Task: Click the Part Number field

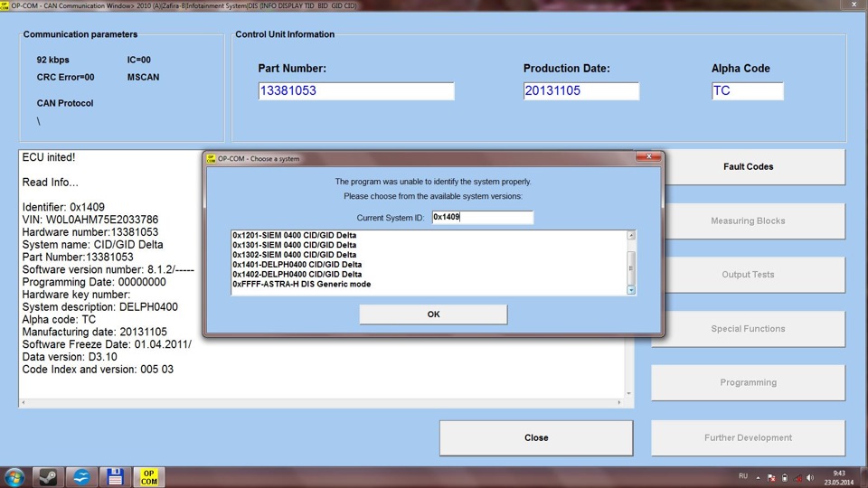Action: click(356, 90)
